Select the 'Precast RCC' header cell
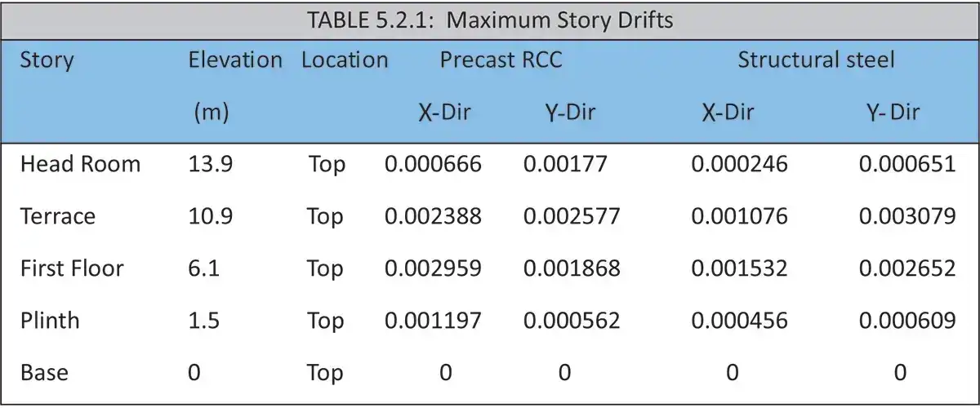Screen dimensions: 980x408 [x=501, y=60]
